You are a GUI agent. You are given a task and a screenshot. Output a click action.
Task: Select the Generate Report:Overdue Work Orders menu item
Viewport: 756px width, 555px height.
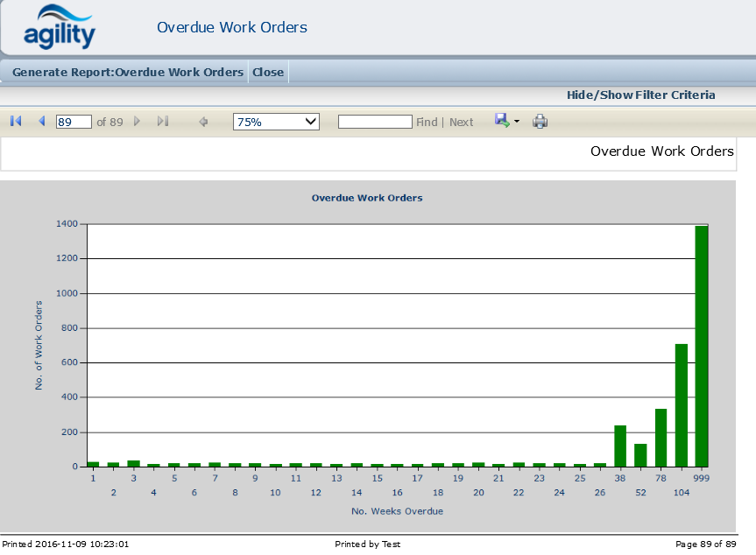128,72
